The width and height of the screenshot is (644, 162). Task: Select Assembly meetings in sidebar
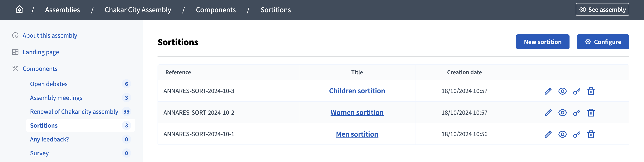pos(56,98)
